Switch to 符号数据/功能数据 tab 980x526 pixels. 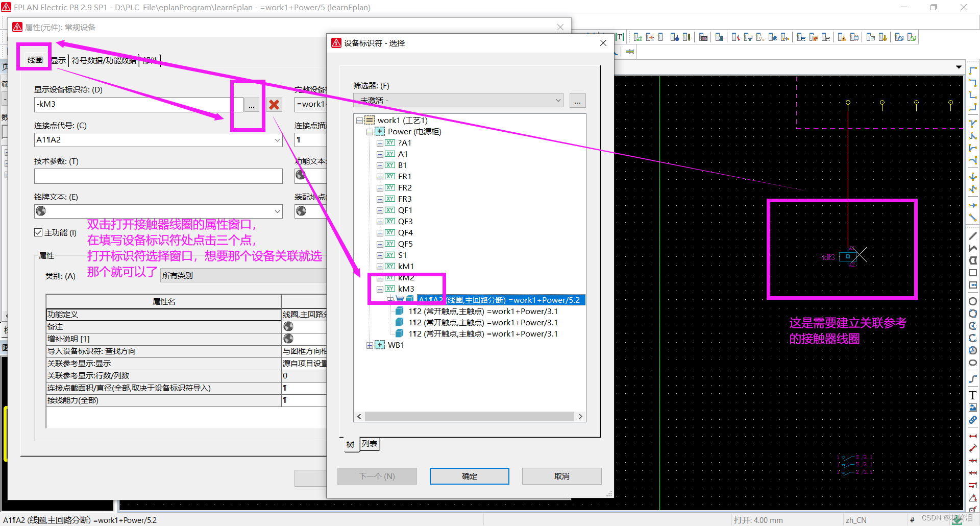104,60
